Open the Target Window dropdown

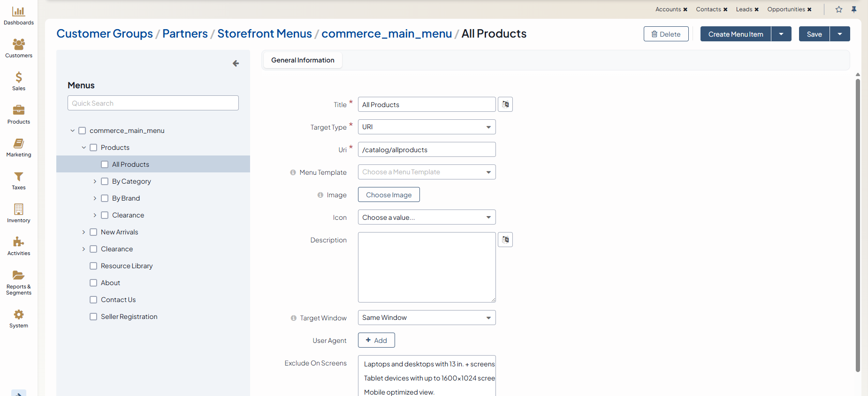tap(426, 318)
